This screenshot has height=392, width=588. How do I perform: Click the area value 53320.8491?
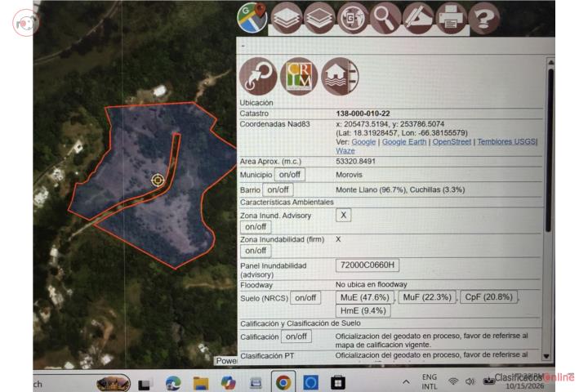[355, 162]
